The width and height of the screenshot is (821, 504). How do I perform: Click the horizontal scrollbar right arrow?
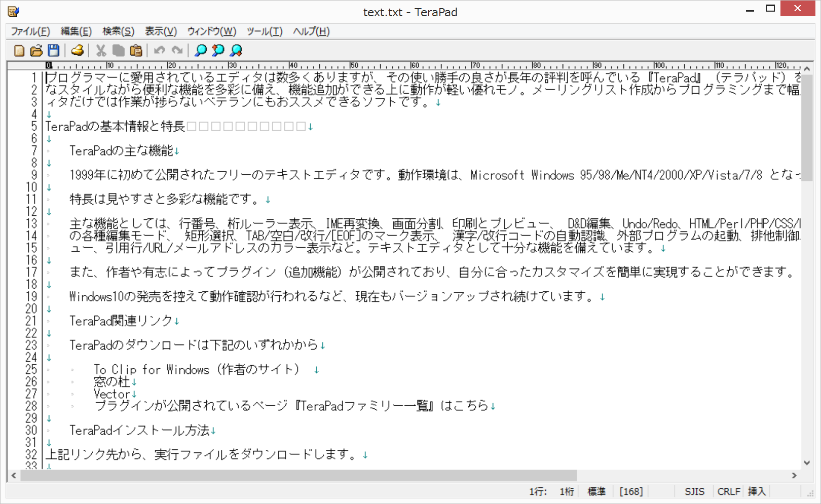794,475
